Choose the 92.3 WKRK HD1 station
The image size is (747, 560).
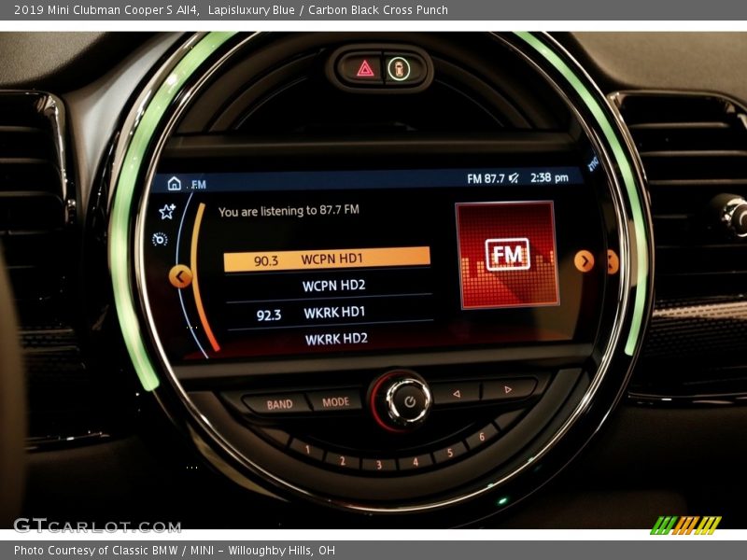(329, 314)
